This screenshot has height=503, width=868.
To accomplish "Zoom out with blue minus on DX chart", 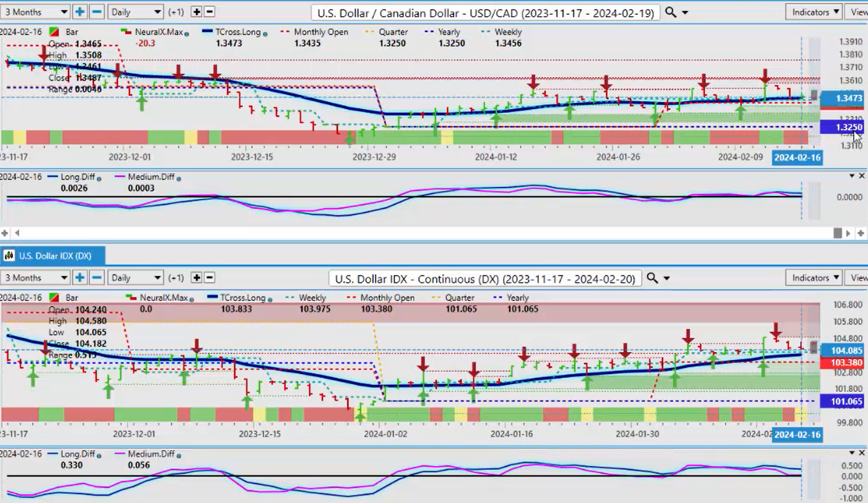I will click(x=97, y=277).
